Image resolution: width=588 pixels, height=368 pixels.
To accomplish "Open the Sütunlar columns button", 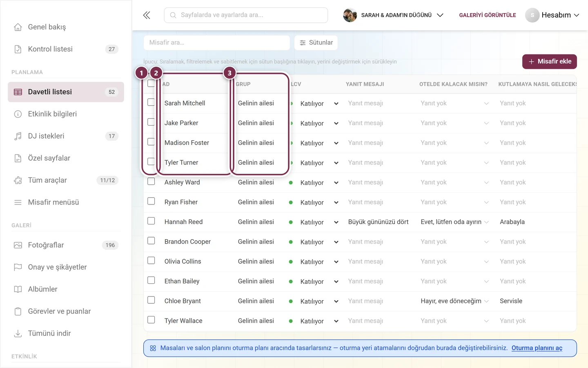I will (x=316, y=43).
